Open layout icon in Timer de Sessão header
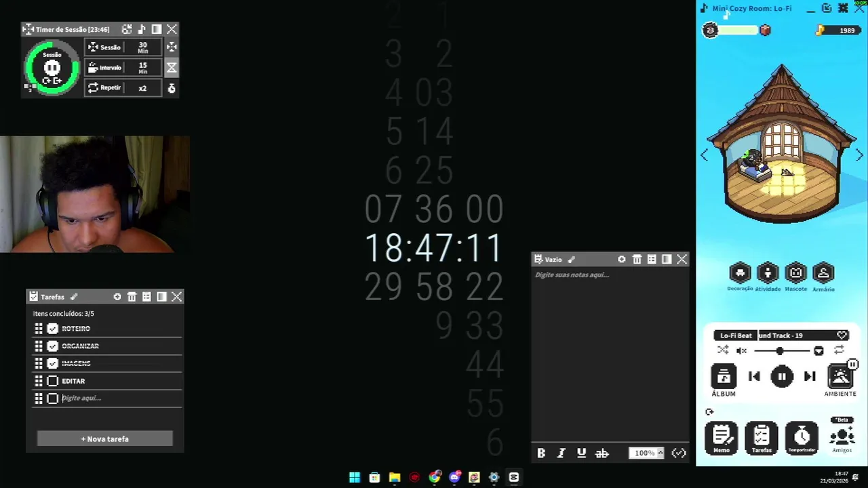This screenshot has height=488, width=868. (127, 29)
